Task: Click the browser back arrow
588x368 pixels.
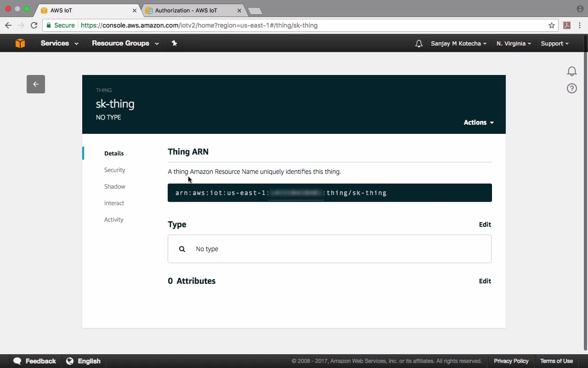Action: click(8, 25)
